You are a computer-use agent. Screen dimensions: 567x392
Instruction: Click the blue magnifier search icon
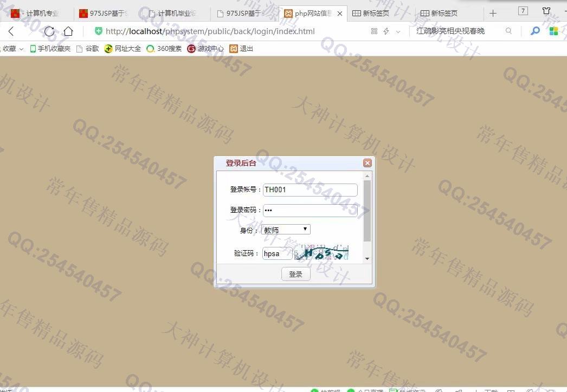click(x=535, y=31)
